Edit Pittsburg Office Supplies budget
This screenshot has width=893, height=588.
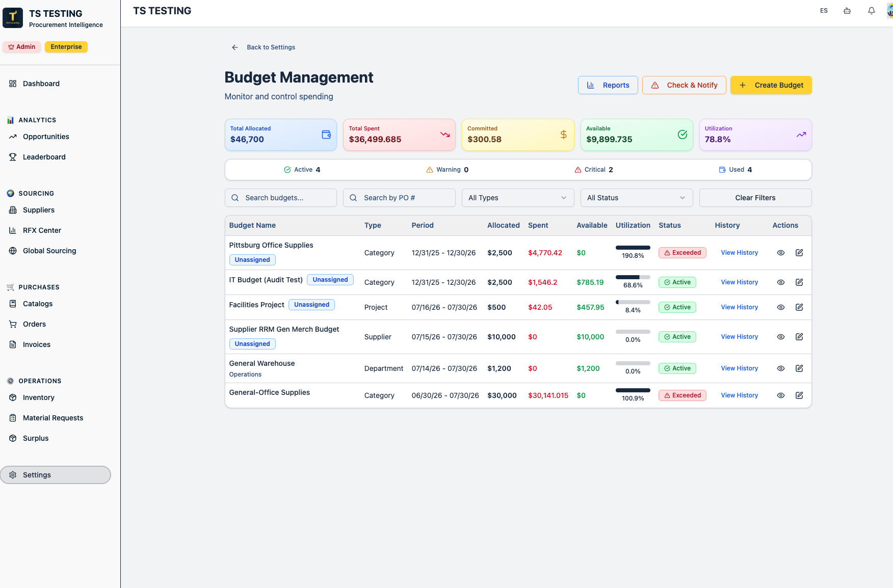click(799, 253)
